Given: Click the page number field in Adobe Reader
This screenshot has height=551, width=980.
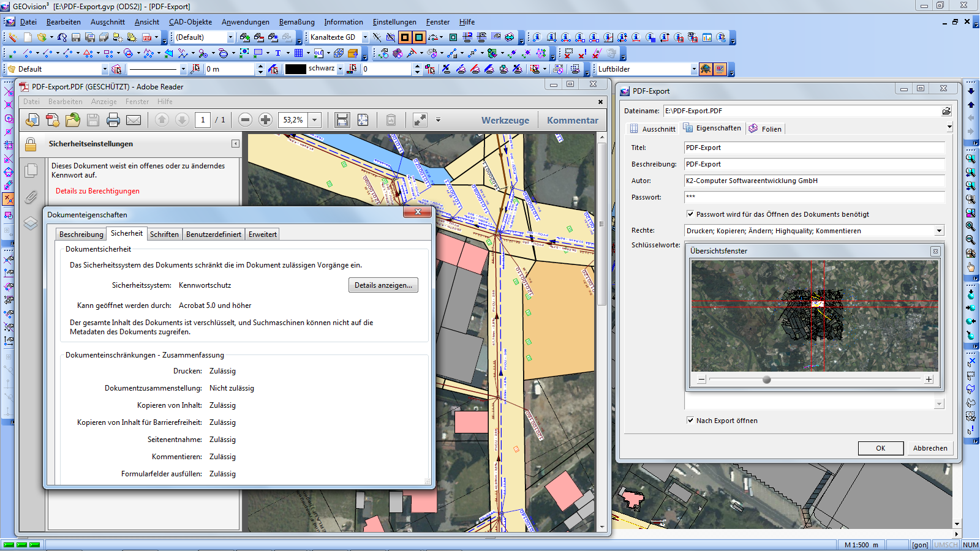Looking at the screenshot, I should click(203, 120).
